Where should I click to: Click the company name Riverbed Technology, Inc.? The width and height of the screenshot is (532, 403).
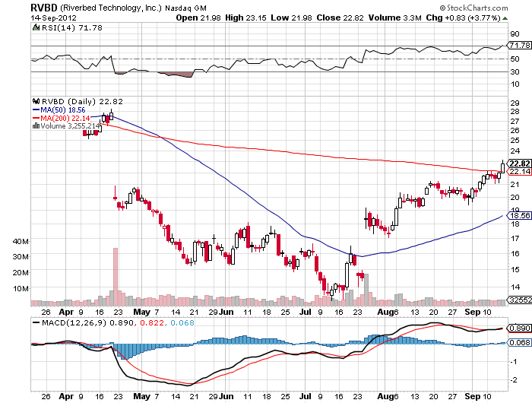(x=111, y=8)
